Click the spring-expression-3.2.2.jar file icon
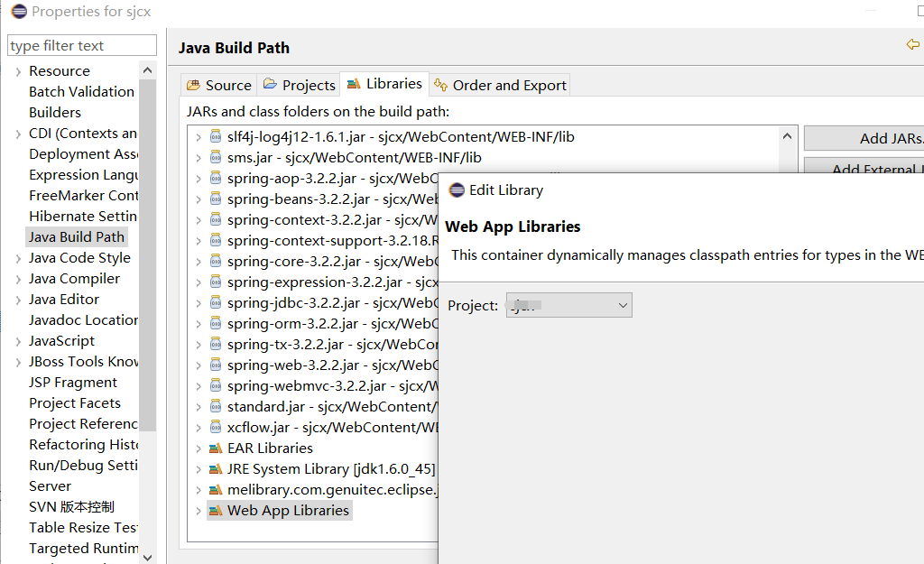This screenshot has width=924, height=564. [x=216, y=282]
